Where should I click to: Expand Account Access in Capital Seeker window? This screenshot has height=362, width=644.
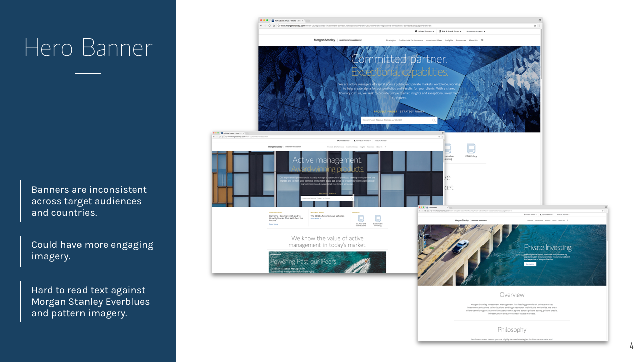click(x=563, y=215)
